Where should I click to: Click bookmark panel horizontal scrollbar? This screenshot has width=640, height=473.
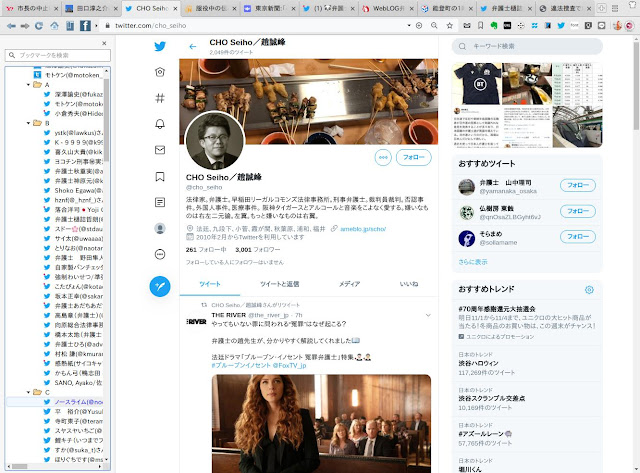pos(20,466)
